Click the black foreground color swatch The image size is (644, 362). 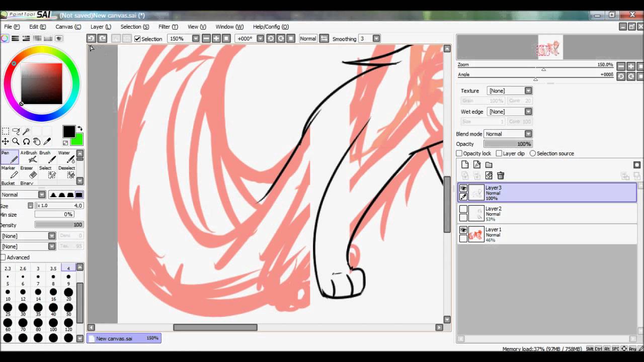click(x=69, y=132)
